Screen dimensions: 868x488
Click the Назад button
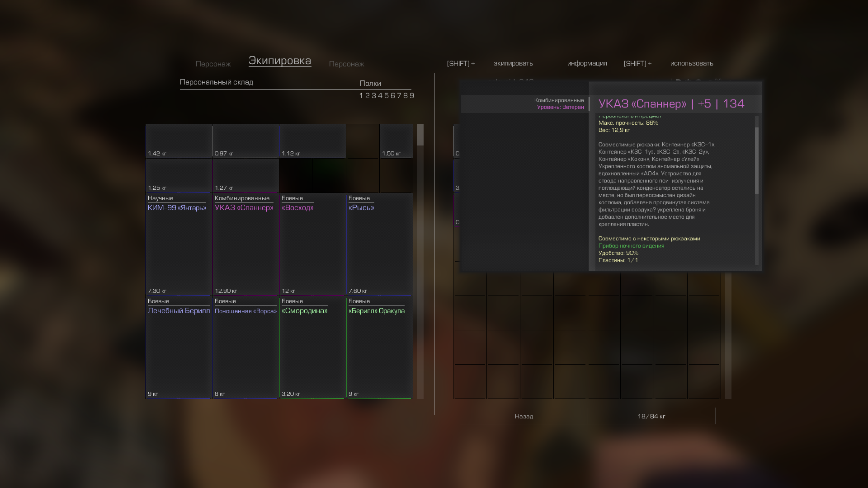coord(524,416)
